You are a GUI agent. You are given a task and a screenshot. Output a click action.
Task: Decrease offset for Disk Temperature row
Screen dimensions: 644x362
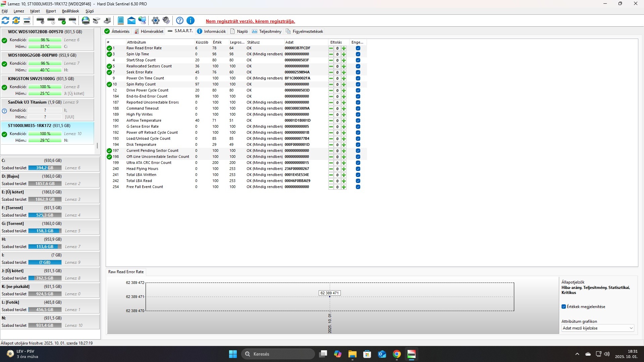[331, 145]
